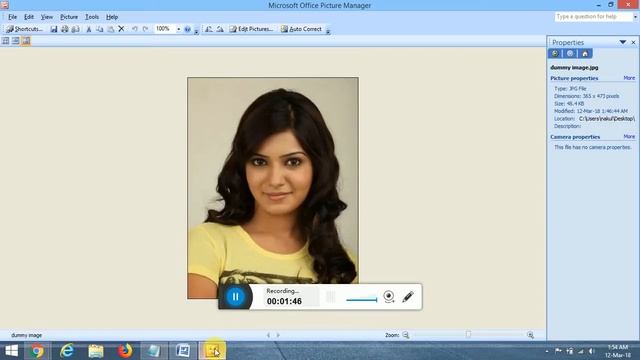The height and width of the screenshot is (360, 640).
Task: Close the Properties task pane
Action: [x=633, y=42]
